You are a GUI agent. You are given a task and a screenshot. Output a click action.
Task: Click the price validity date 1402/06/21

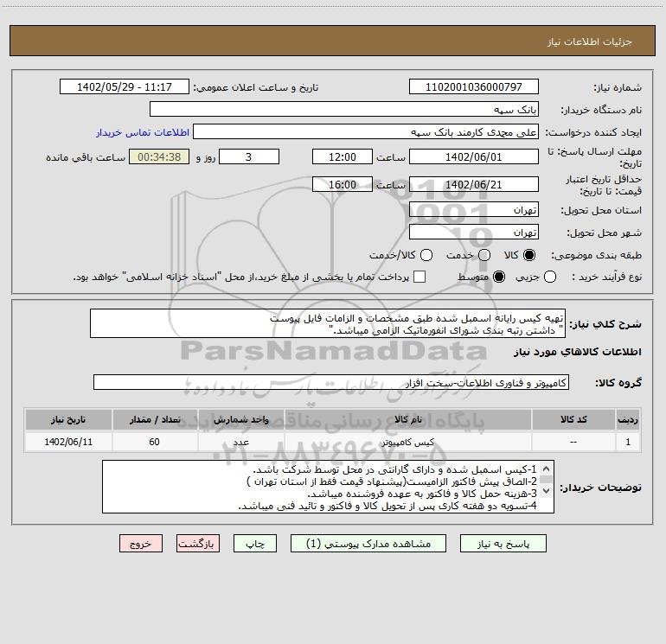[x=474, y=184]
